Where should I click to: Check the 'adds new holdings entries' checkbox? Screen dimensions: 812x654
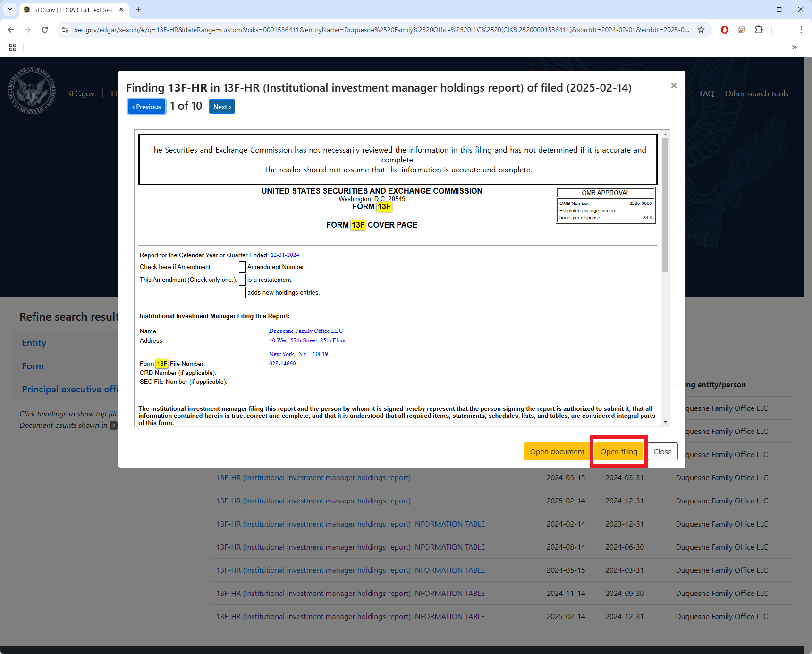pos(242,293)
